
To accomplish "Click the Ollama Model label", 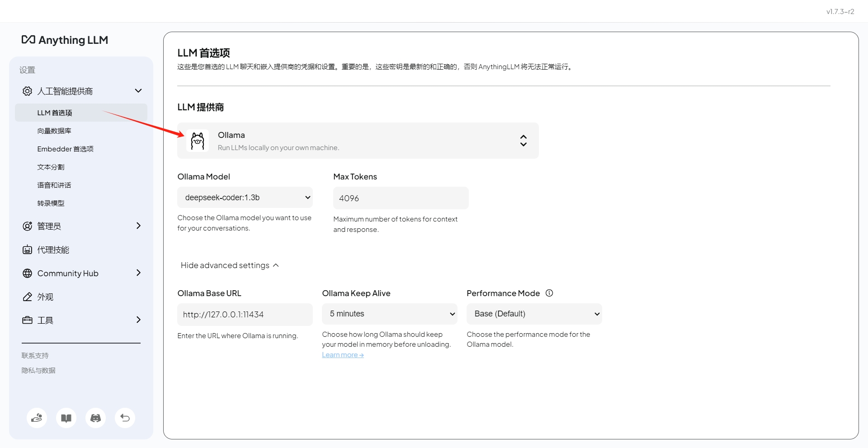I will 204,177.
